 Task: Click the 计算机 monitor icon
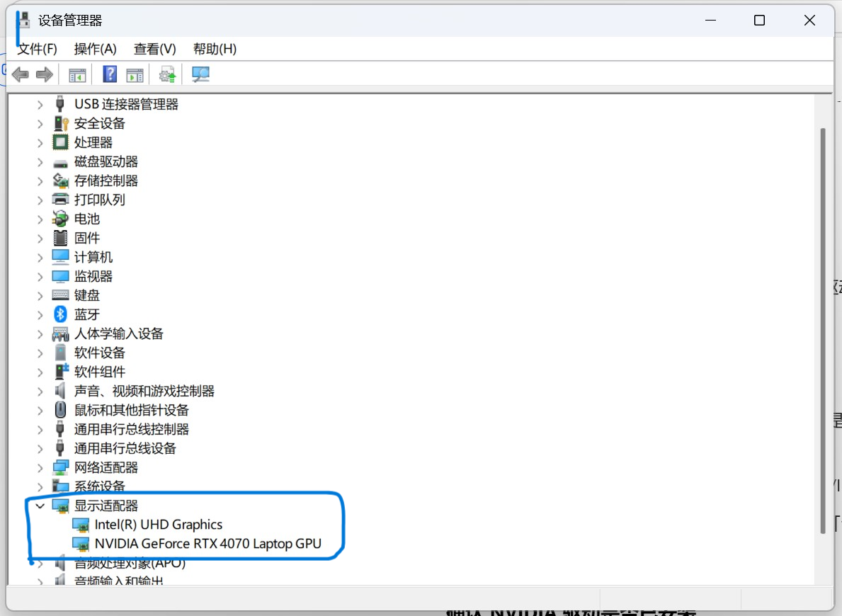coord(61,257)
